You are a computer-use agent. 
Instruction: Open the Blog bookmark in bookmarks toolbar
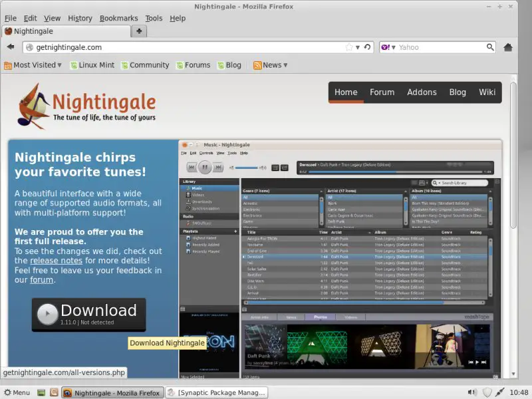point(229,65)
